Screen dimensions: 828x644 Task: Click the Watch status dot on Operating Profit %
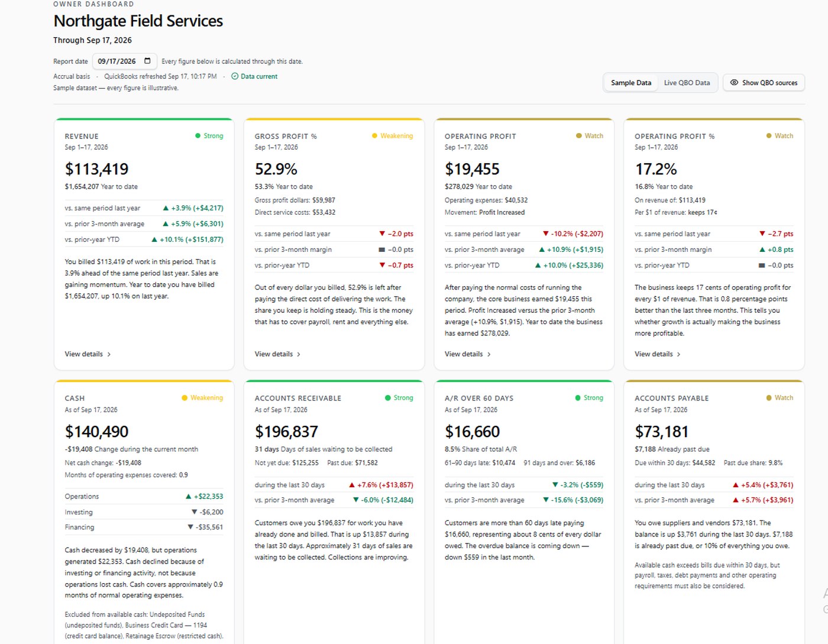(769, 136)
